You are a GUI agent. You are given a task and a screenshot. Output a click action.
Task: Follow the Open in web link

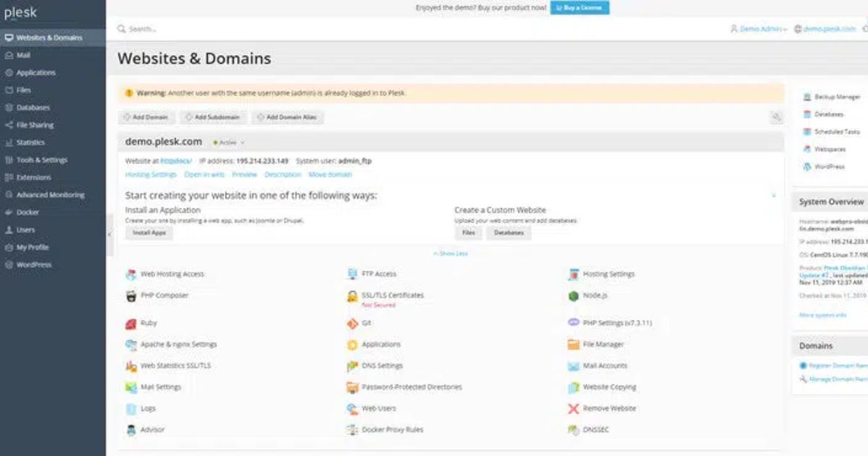[x=204, y=174]
